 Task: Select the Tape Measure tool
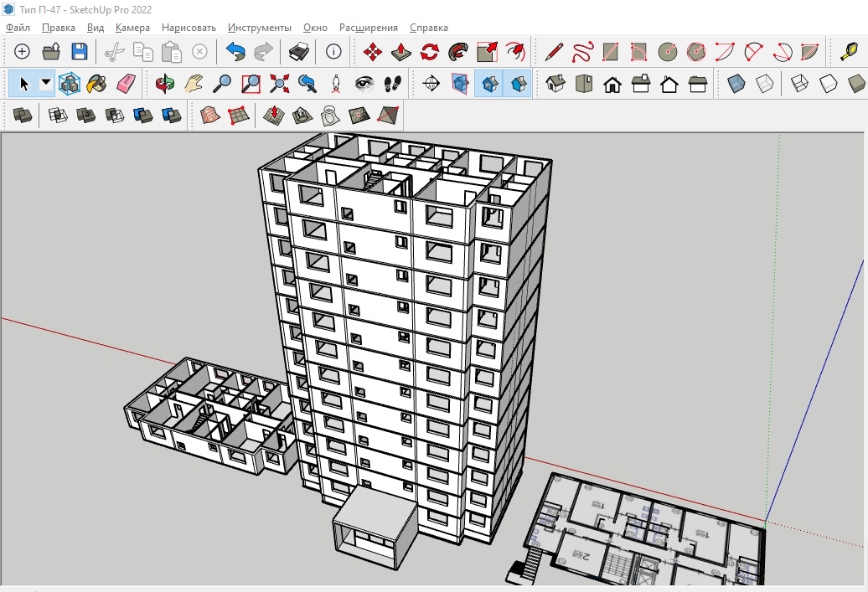pos(850,52)
